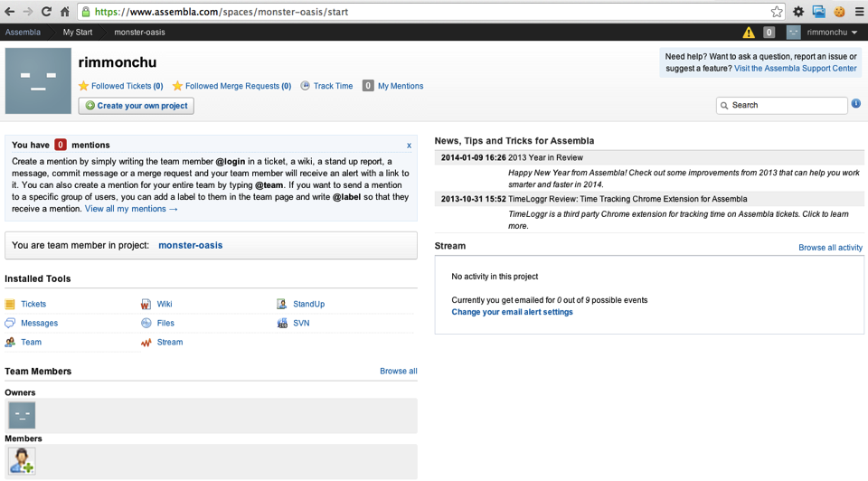868x481 pixels.
Task: Click the browser address bar URL
Action: coord(222,12)
